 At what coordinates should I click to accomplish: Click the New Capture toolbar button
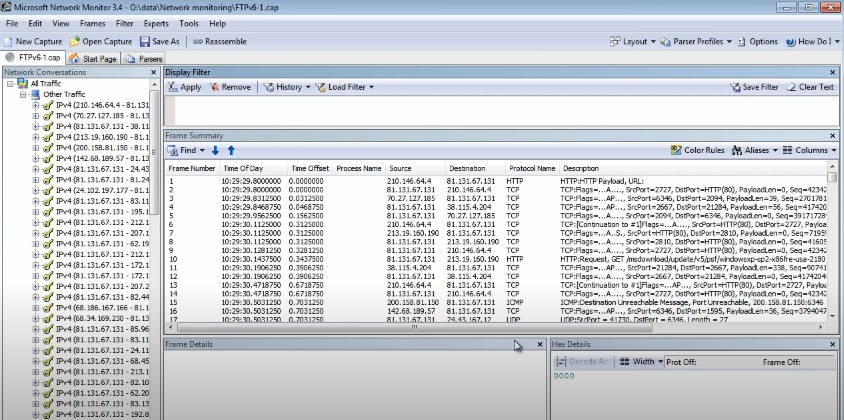coord(33,41)
